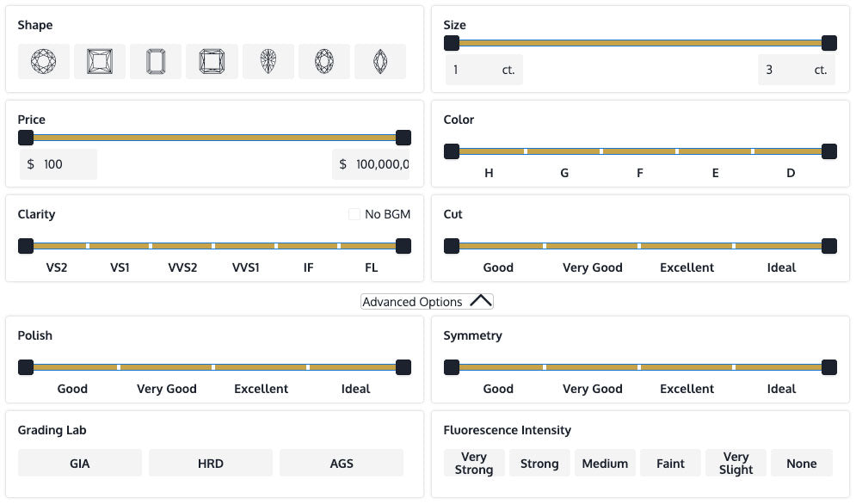Click the Polish slider's left handle
The width and height of the screenshot is (856, 504).
pyautogui.click(x=26, y=368)
